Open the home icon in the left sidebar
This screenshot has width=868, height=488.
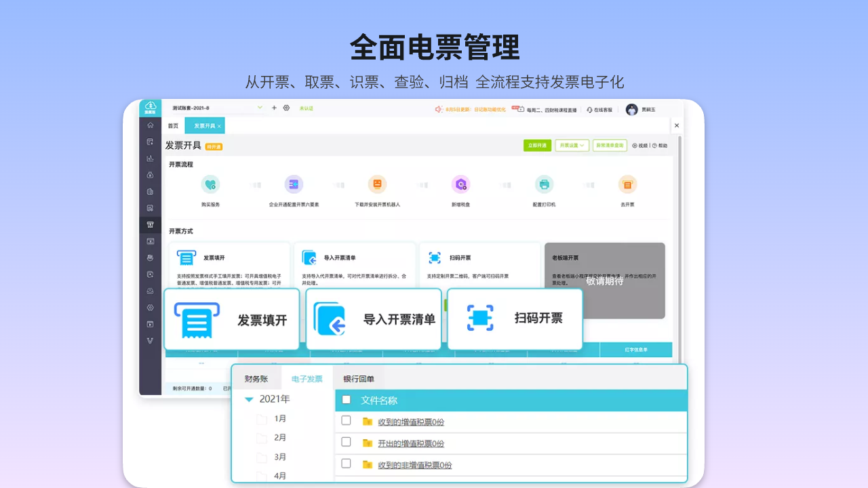coord(150,126)
